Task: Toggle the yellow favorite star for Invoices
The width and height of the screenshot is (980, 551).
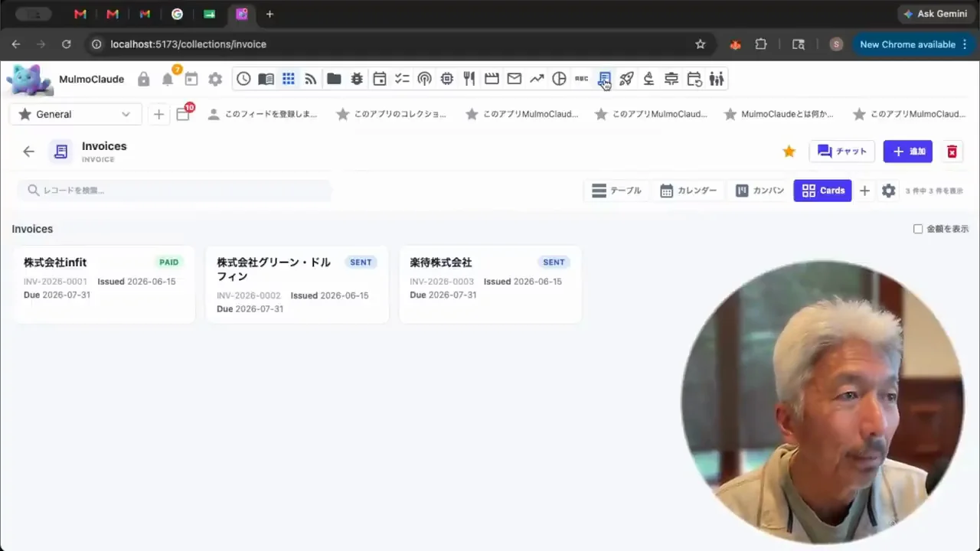Action: pyautogui.click(x=789, y=152)
